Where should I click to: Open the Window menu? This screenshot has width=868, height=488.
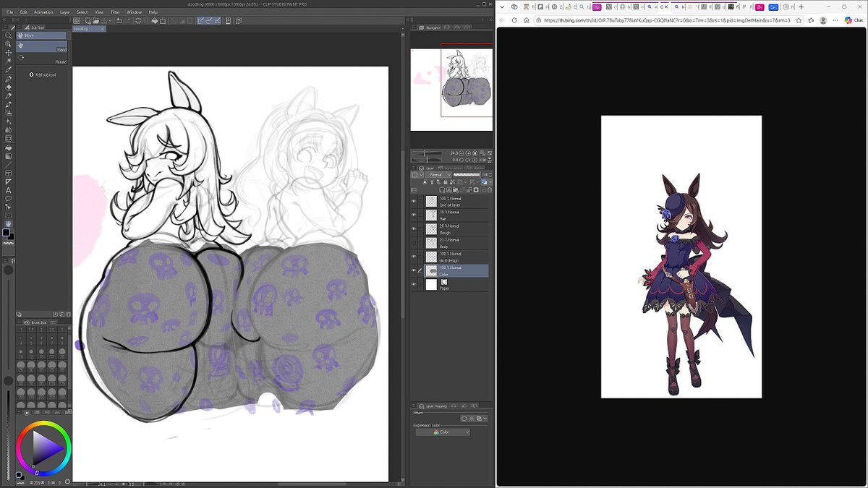pos(135,12)
